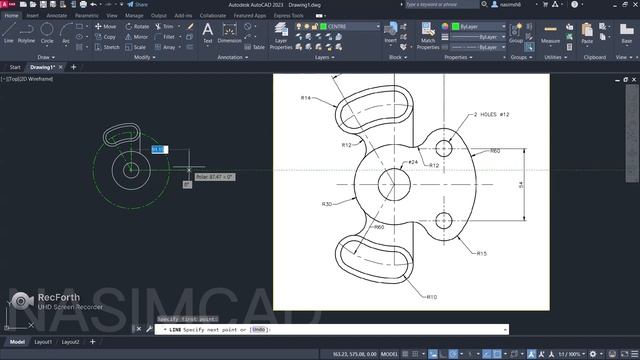Viewport: 640px width, 360px height.
Task: Open annotation scale 1:1 dropdown
Action: point(571,354)
